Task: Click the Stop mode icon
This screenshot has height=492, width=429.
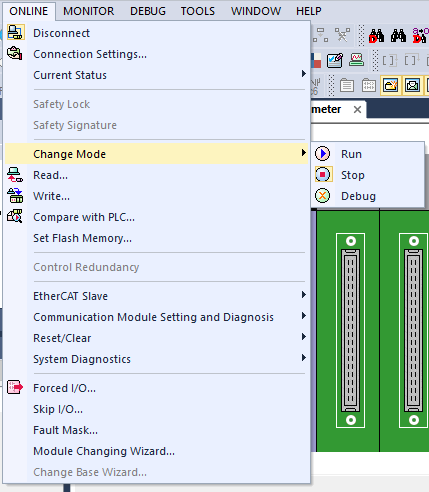Action: [x=323, y=175]
